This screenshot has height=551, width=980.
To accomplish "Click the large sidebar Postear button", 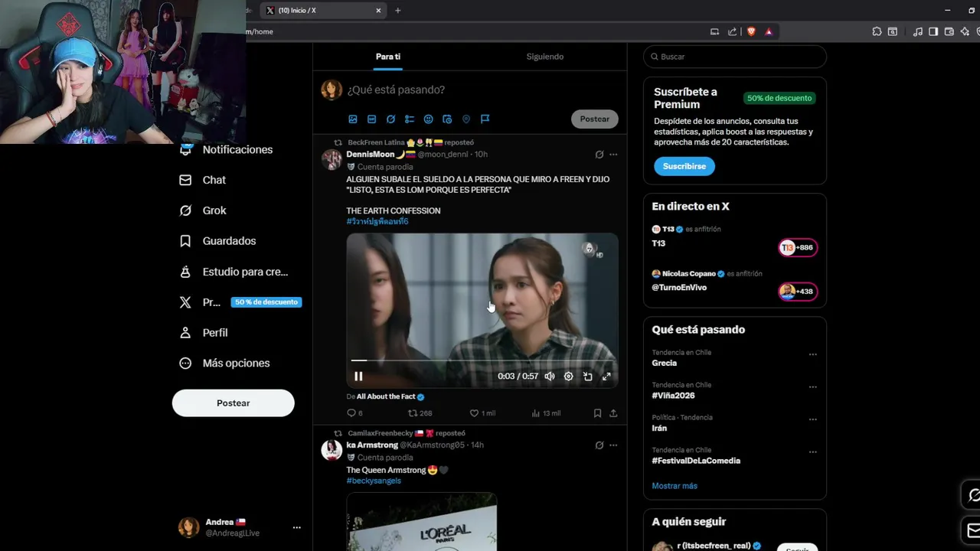I will click(x=234, y=403).
